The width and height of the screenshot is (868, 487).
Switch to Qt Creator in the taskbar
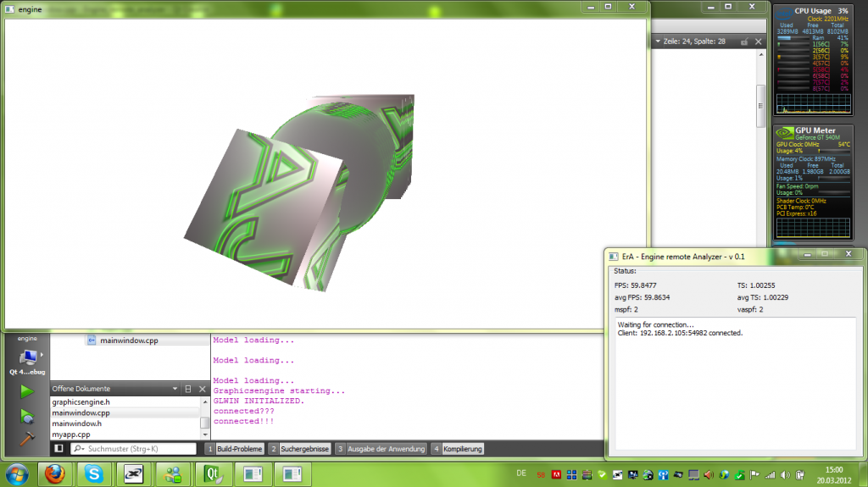coord(213,474)
